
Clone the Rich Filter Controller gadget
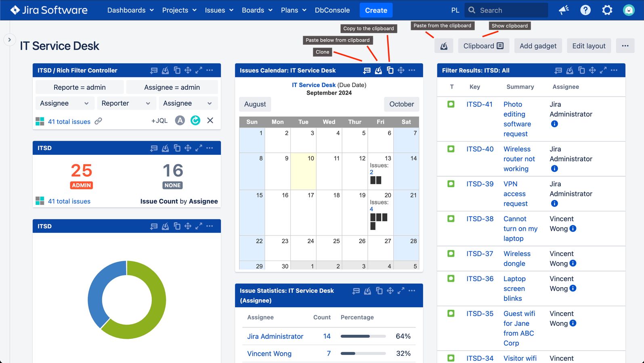click(154, 70)
